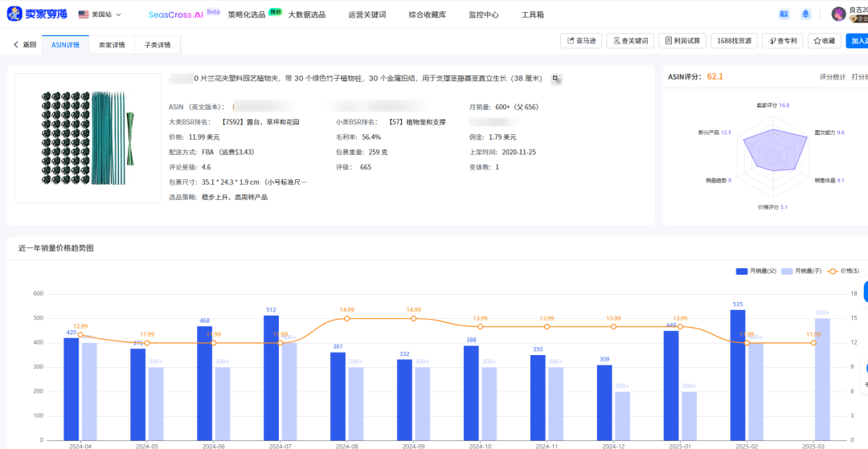Click the 评分统计 link
This screenshot has width=868, height=449.
click(832, 77)
